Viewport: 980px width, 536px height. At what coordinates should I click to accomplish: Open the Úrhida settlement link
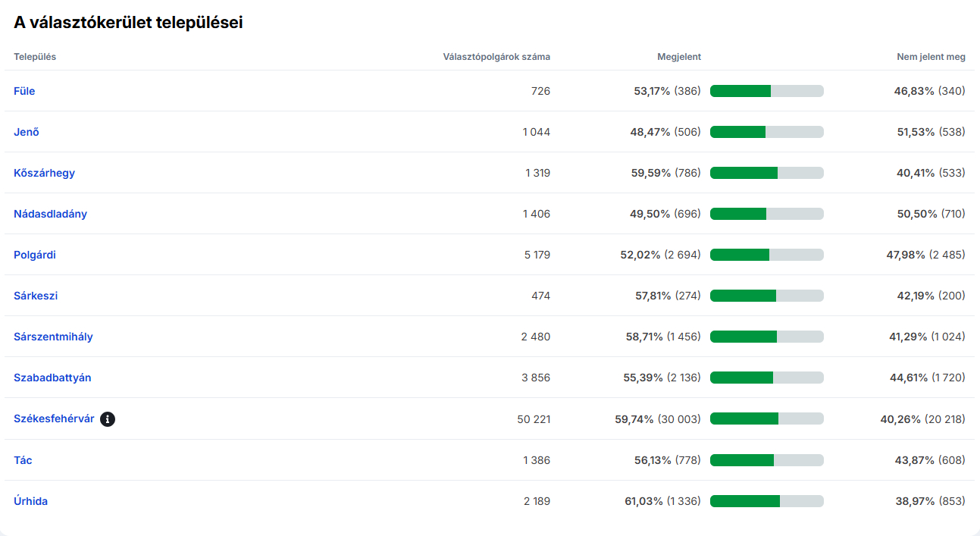click(30, 501)
